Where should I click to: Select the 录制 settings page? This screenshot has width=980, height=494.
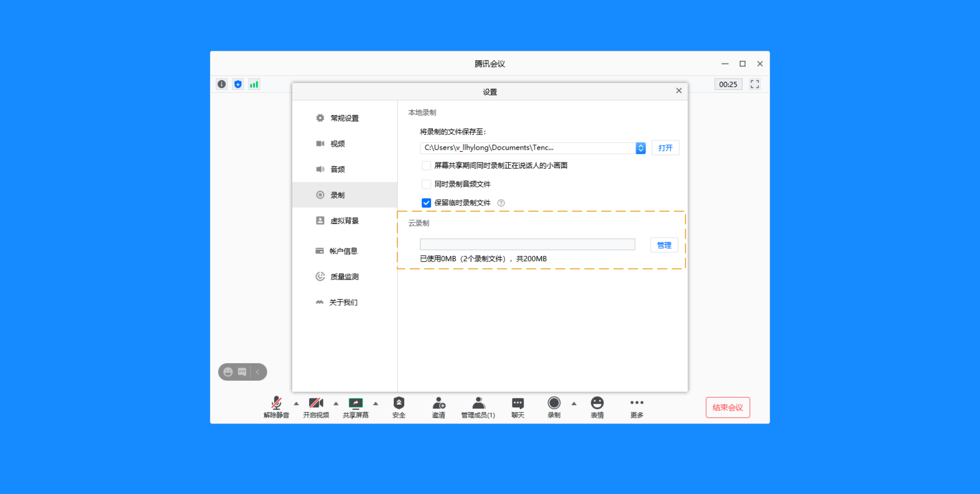click(345, 195)
